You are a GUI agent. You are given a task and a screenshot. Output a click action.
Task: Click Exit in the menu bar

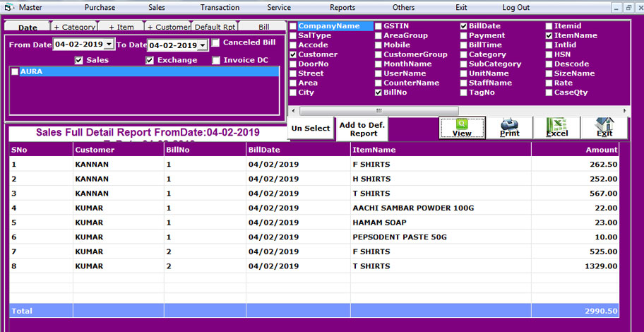pos(461,7)
